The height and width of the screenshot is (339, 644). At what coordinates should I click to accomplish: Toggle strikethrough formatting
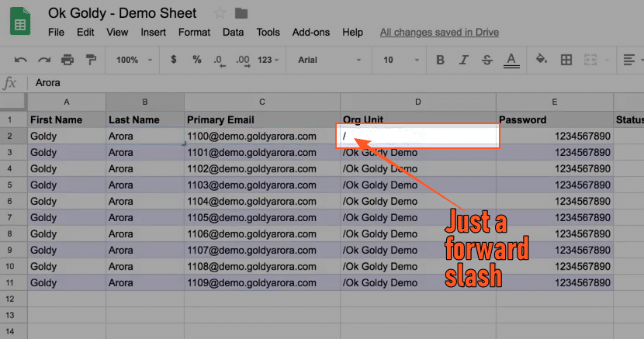(487, 60)
